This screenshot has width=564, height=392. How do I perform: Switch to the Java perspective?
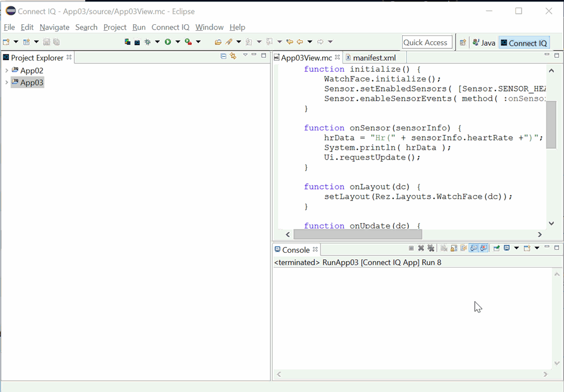(484, 43)
